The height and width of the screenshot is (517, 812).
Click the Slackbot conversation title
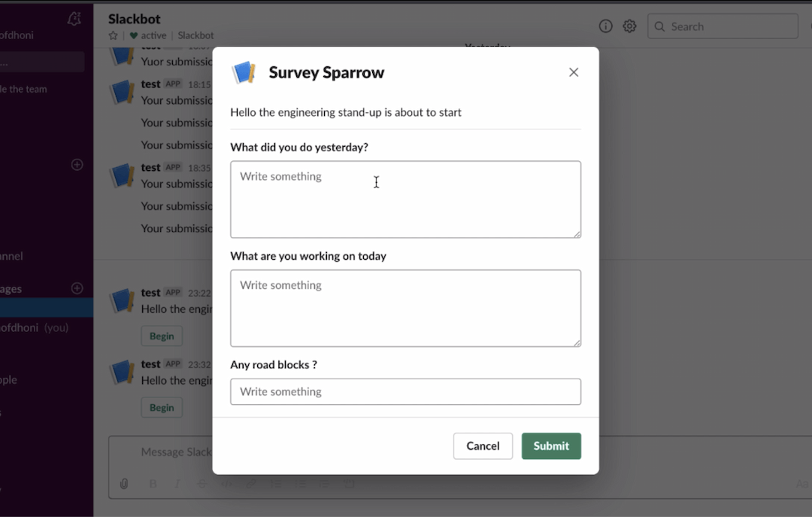point(134,19)
